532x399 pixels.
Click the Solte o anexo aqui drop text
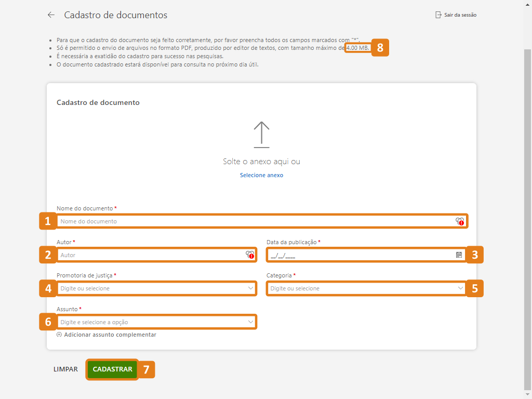261,162
